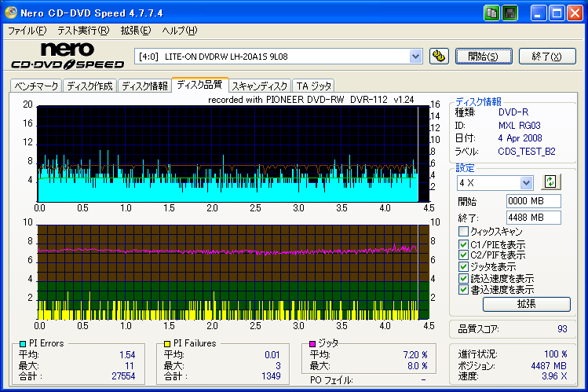Screen dimensions: 588x392
Task: Click the 開始 field showing 0000 MB
Action: point(533,201)
